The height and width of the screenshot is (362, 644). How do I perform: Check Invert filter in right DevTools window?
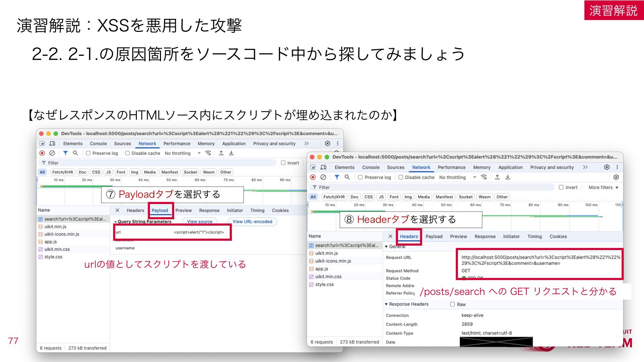(x=561, y=187)
